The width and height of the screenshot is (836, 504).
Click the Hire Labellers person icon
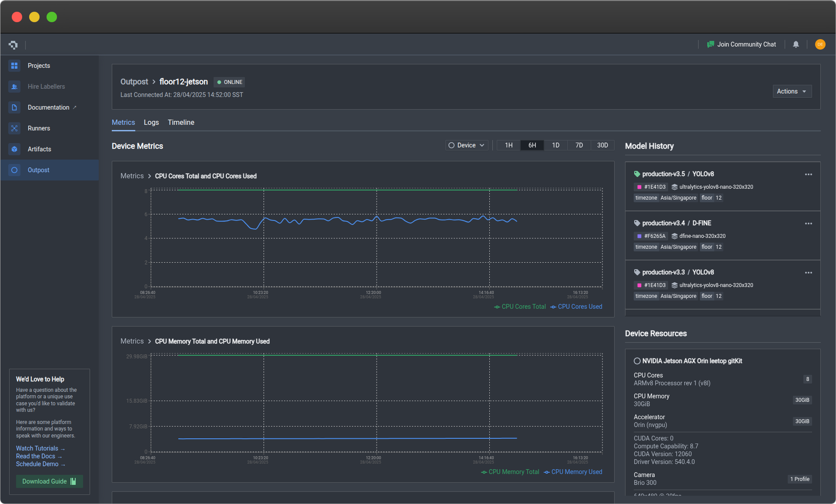click(x=14, y=87)
